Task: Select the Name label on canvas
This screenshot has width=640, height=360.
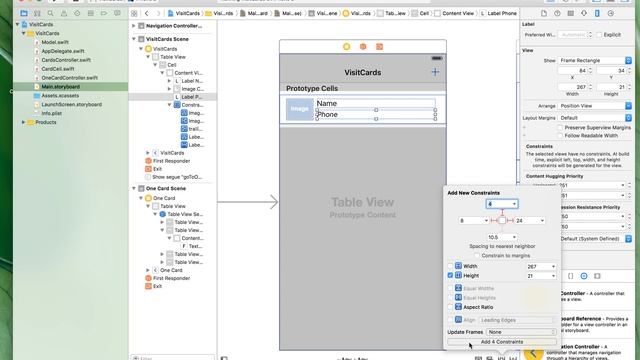Action: coord(376,103)
